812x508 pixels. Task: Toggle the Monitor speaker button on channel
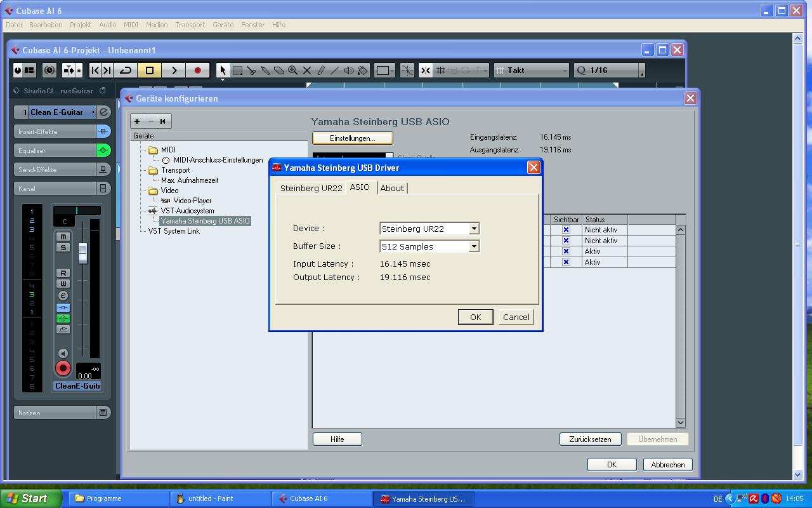(63, 353)
